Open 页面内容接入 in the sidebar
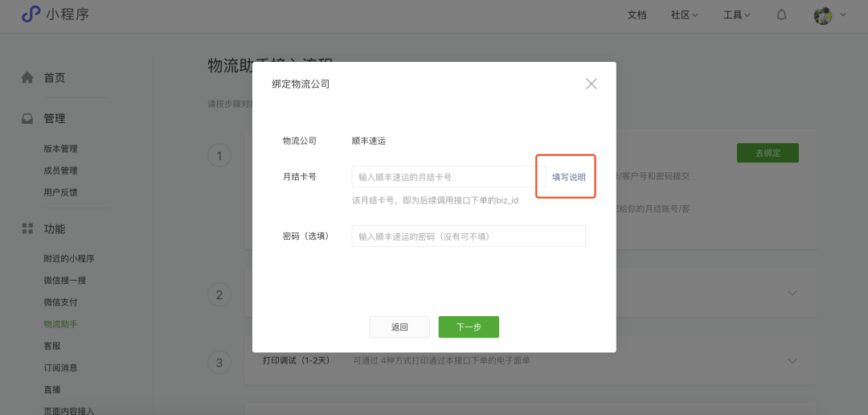The image size is (868, 415). click(x=68, y=410)
